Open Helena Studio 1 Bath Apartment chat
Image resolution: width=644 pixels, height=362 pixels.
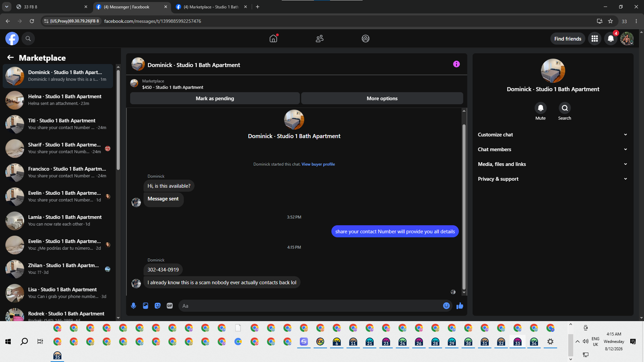(x=58, y=100)
